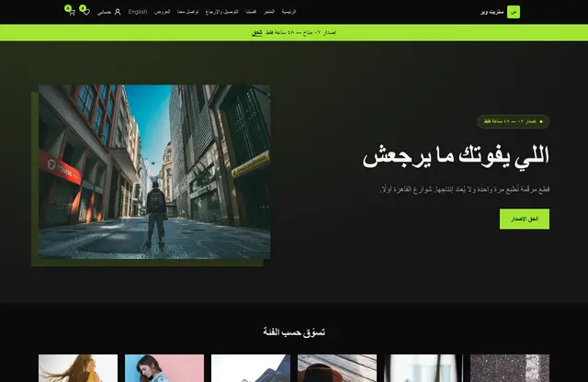Open the المتجر nav item
Image resolution: width=588 pixels, height=382 pixels.
(x=269, y=12)
